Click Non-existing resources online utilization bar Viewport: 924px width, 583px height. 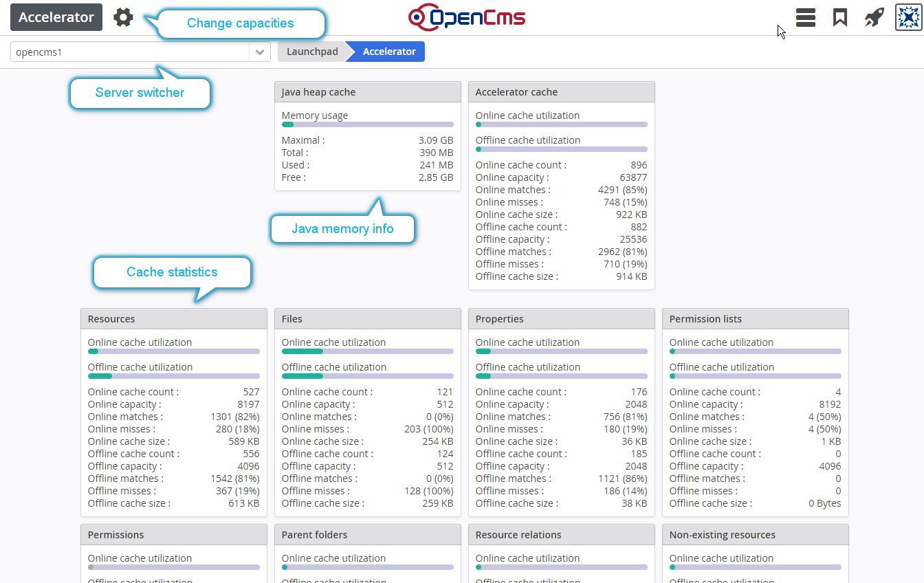pyautogui.click(x=756, y=567)
